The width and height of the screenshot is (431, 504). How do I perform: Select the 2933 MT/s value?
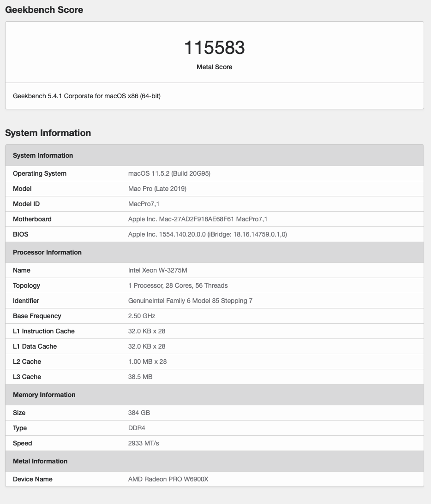pos(144,443)
